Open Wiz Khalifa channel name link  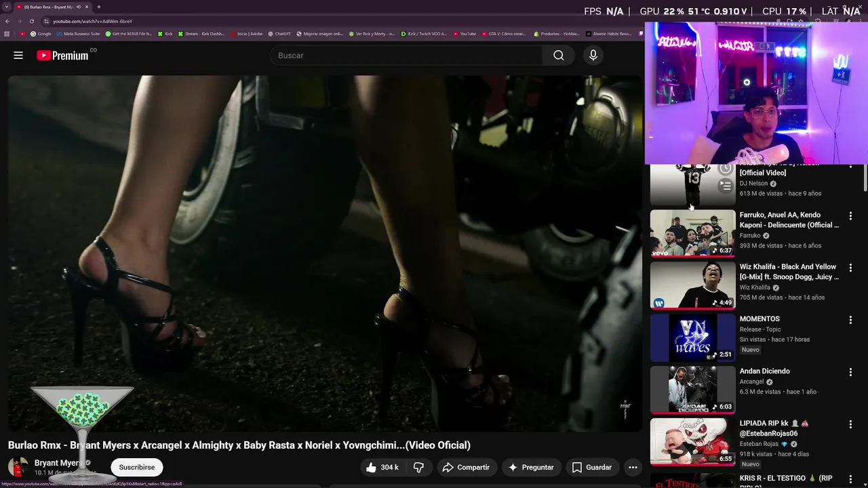pyautogui.click(x=755, y=287)
